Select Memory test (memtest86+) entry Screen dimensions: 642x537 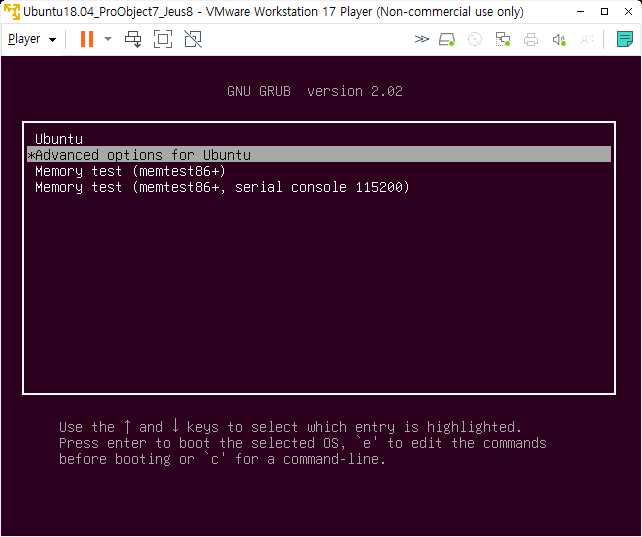(319, 171)
